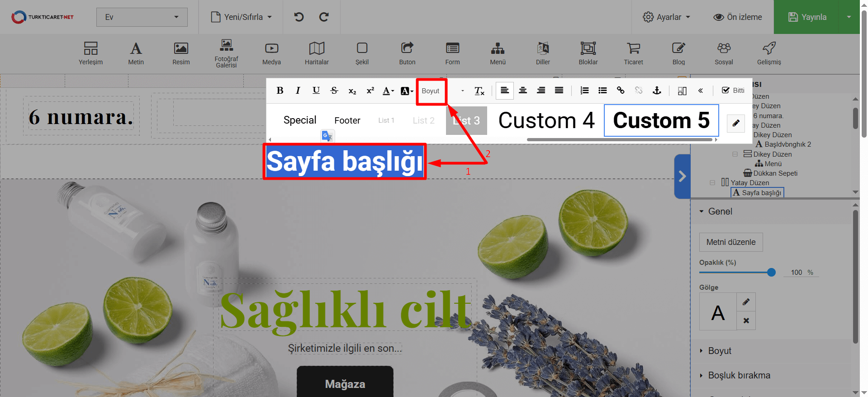
Task: Add a Haritalar map element
Action: pyautogui.click(x=317, y=53)
